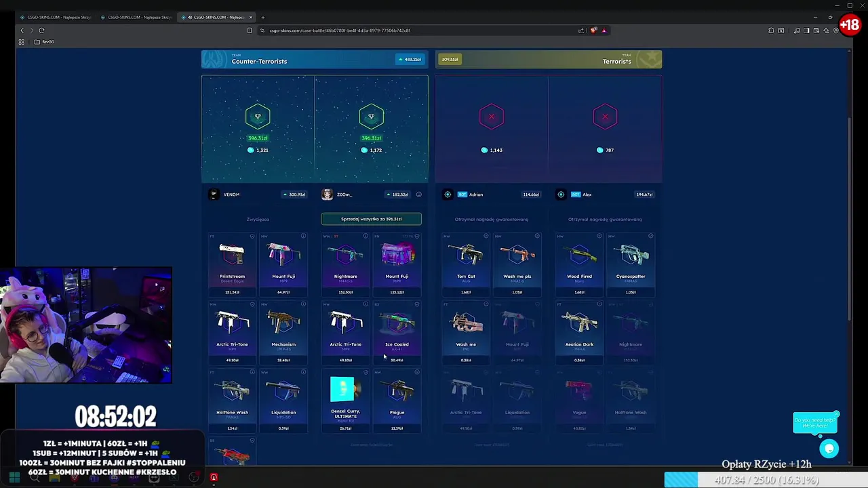Viewport: 868px width, 488px height.
Task: Click the Terrorists team header
Action: [x=549, y=60]
